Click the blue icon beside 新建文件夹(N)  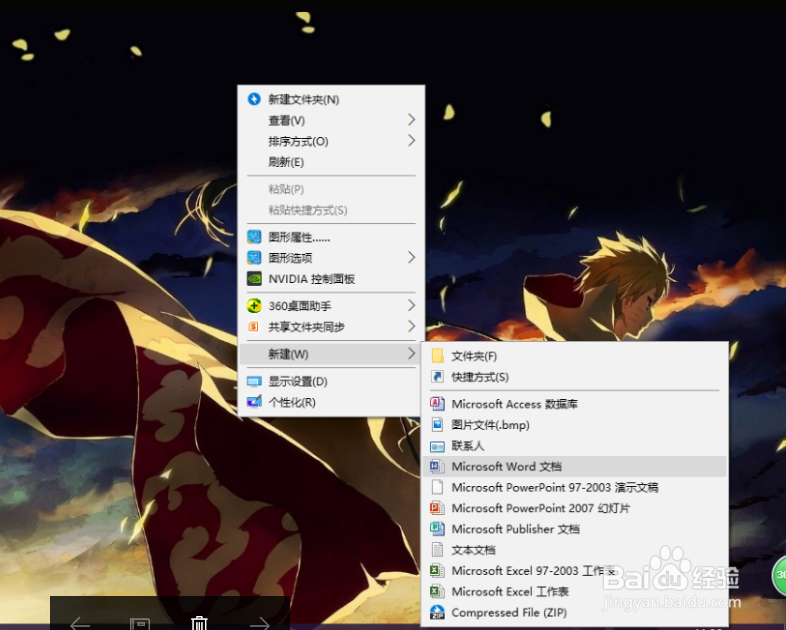pyautogui.click(x=254, y=99)
